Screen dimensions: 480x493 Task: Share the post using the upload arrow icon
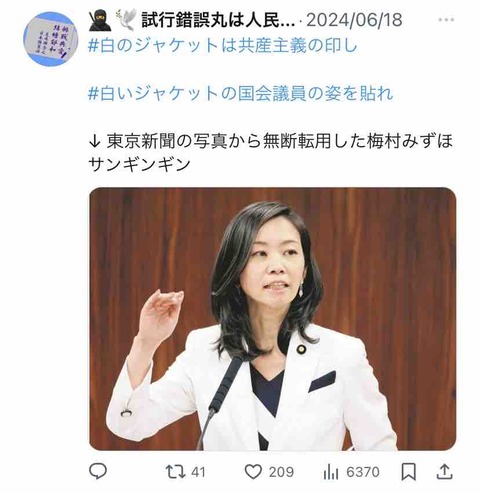pos(444,472)
